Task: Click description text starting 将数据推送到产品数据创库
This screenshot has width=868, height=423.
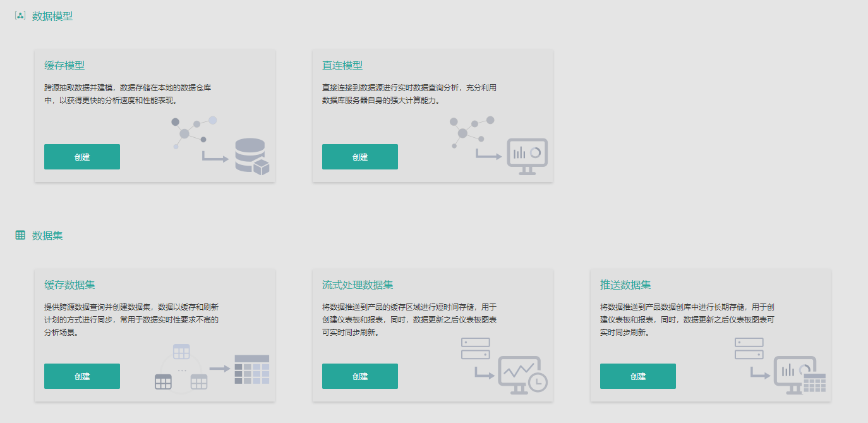Action: point(687,320)
